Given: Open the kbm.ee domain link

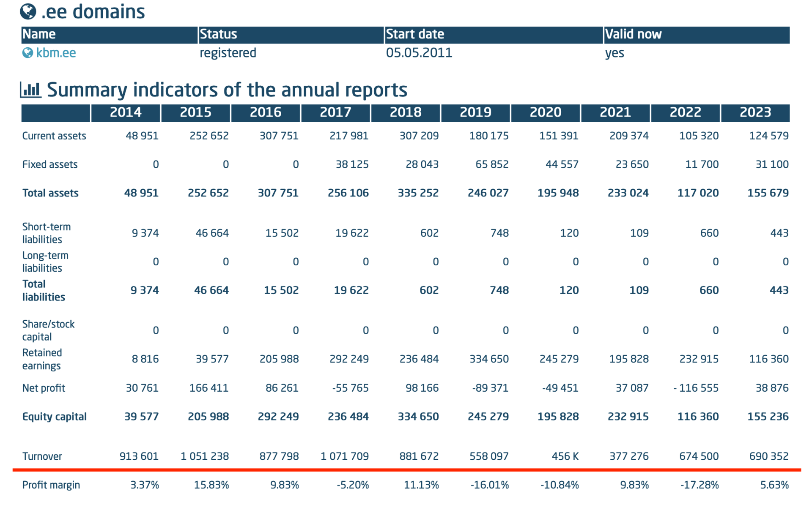Looking at the screenshot, I should (56, 53).
